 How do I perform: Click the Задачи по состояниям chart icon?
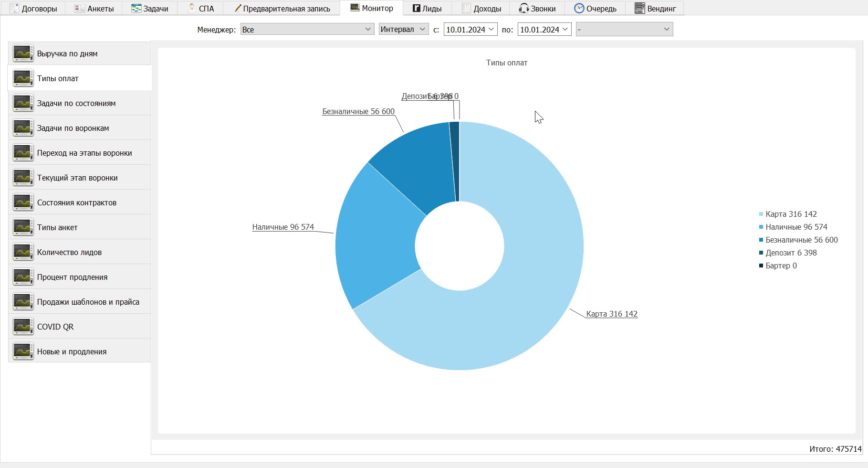(23, 103)
